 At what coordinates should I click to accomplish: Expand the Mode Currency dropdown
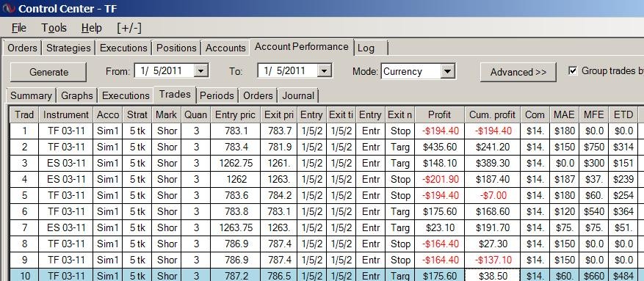tap(447, 71)
